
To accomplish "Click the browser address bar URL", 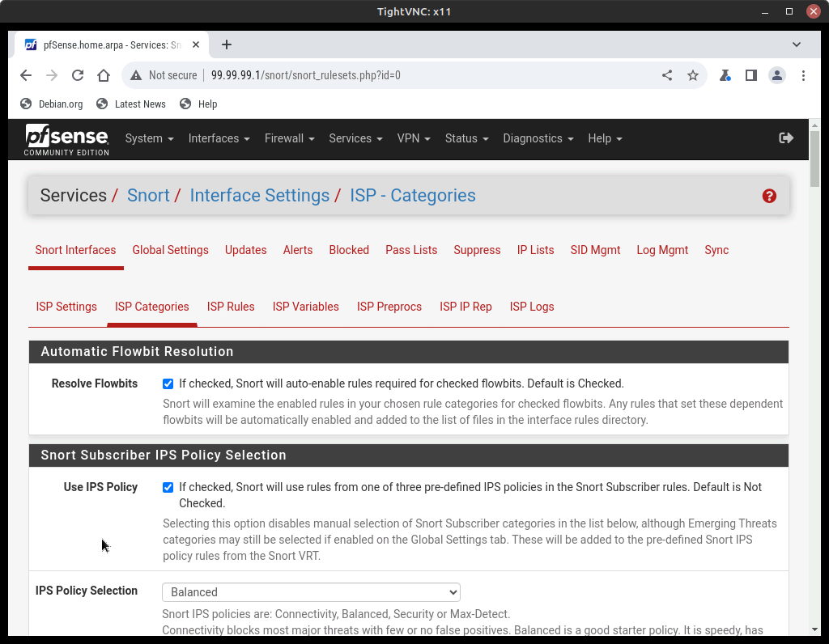I will tap(305, 75).
